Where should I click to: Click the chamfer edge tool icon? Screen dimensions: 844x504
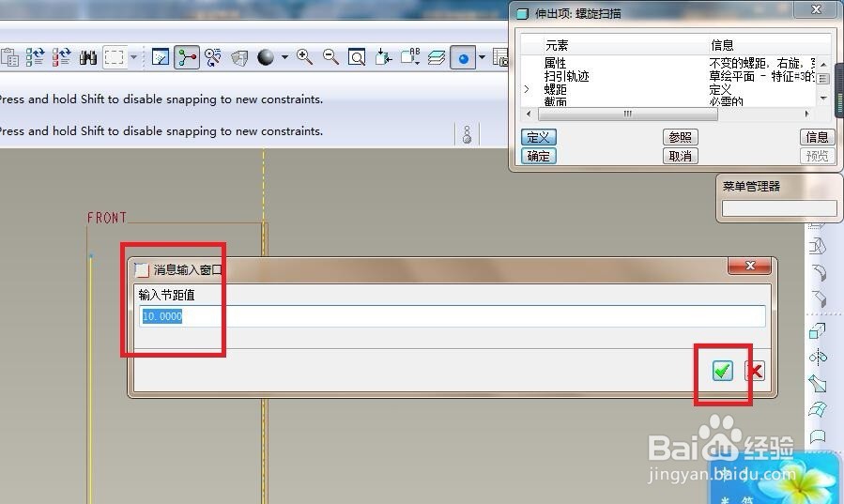click(x=819, y=298)
